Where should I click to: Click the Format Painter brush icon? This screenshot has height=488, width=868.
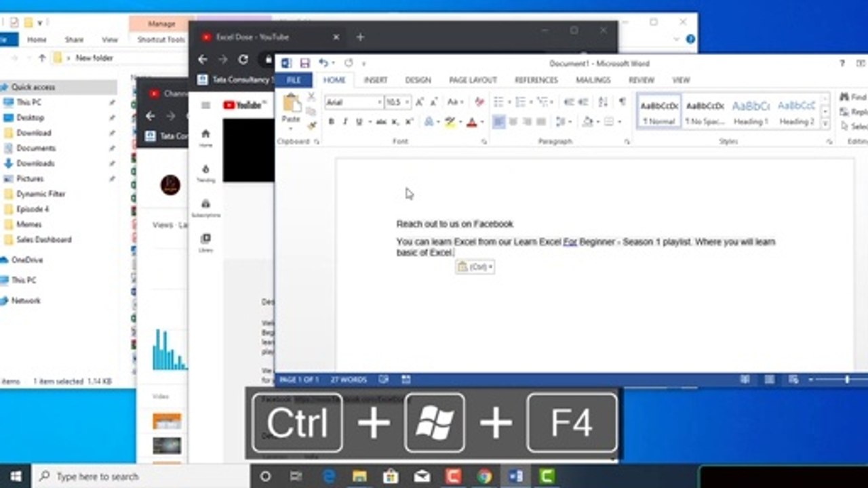(x=311, y=125)
